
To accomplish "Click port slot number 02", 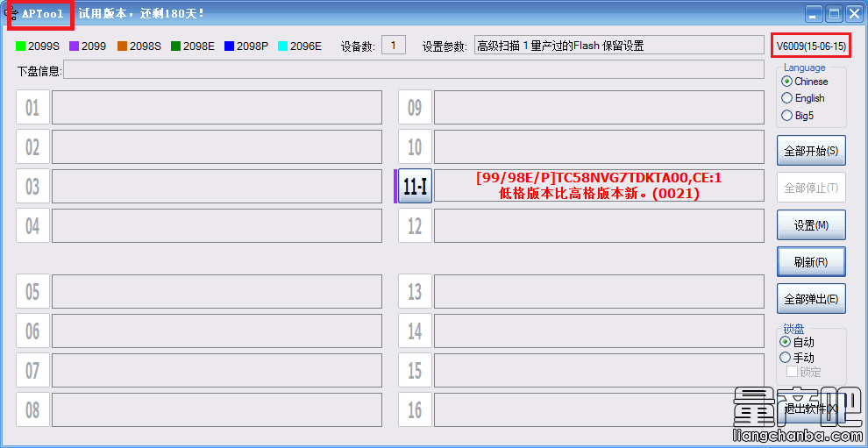I will [x=32, y=146].
